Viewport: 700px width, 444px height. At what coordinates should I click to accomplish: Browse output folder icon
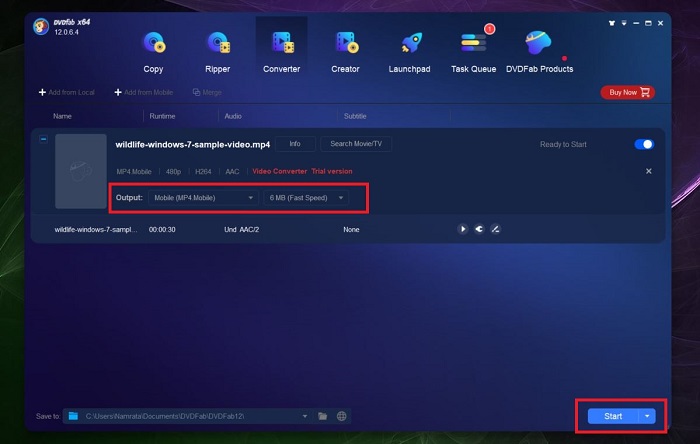click(322, 416)
